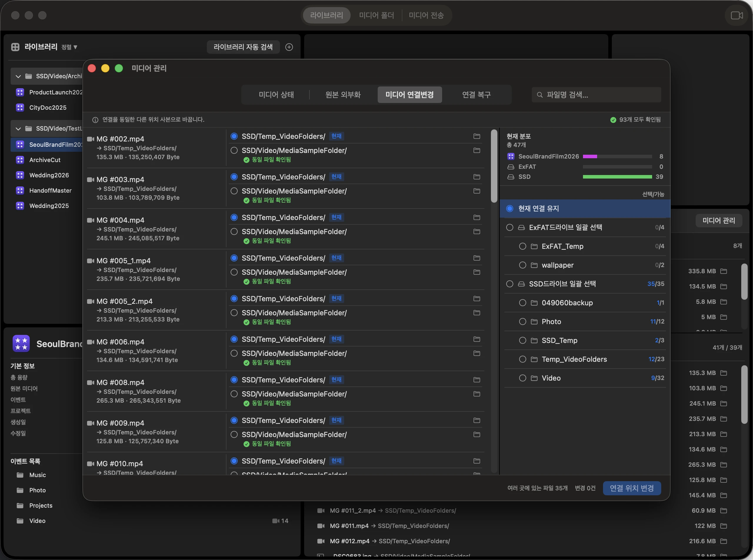Image resolution: width=753 pixels, height=560 pixels.
Task: Open the Wedding2026 library in sidebar
Action: pyautogui.click(x=49, y=175)
